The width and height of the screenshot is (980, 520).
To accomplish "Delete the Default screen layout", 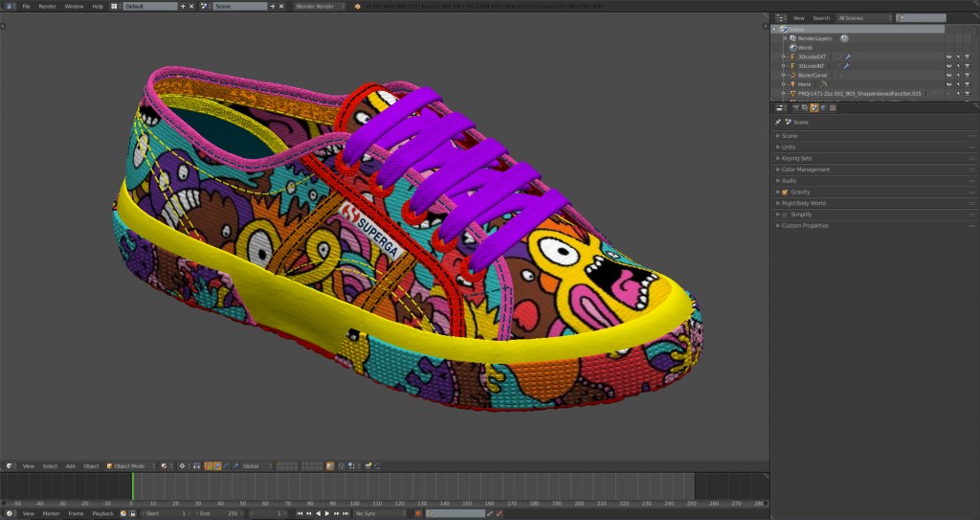I will 191,7.
